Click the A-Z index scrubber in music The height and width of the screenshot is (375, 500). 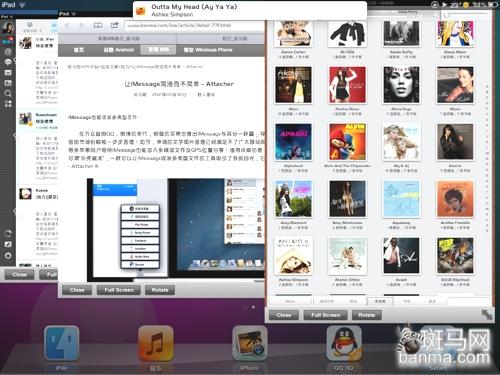[x=487, y=158]
